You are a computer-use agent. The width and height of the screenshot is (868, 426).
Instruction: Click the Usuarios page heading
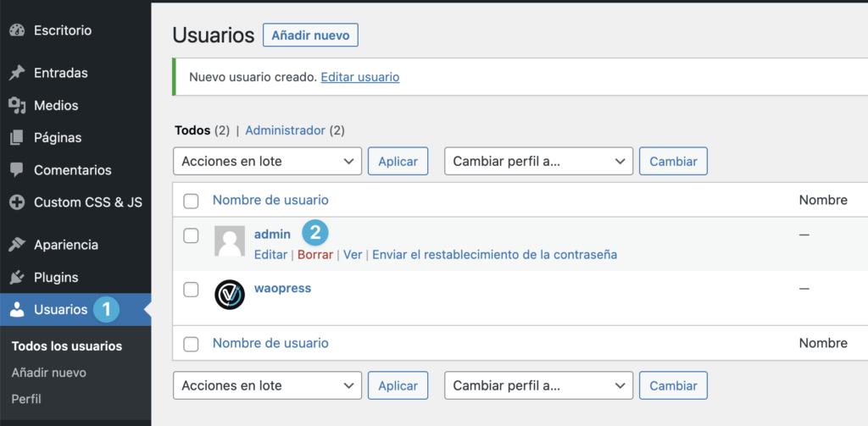214,36
